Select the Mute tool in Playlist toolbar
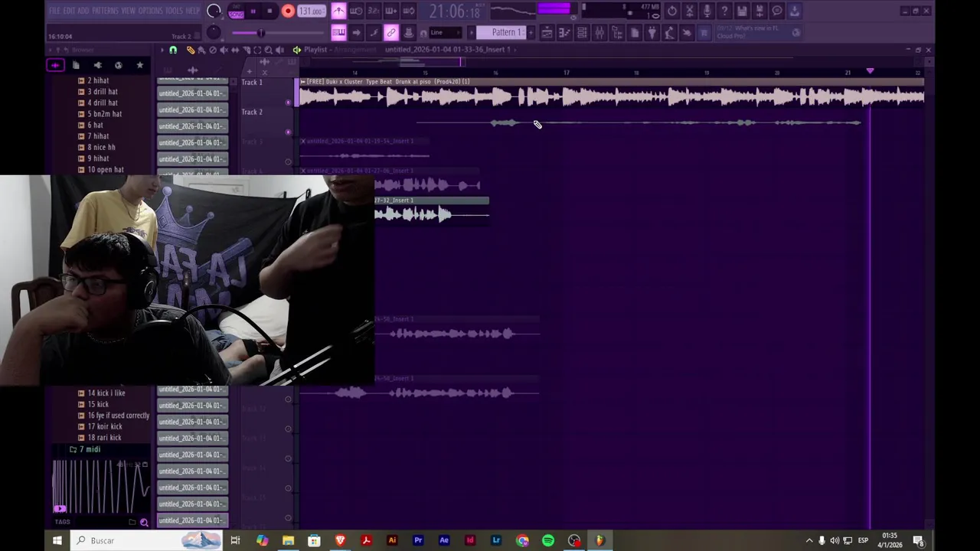The height and width of the screenshot is (551, 980). pos(224,50)
